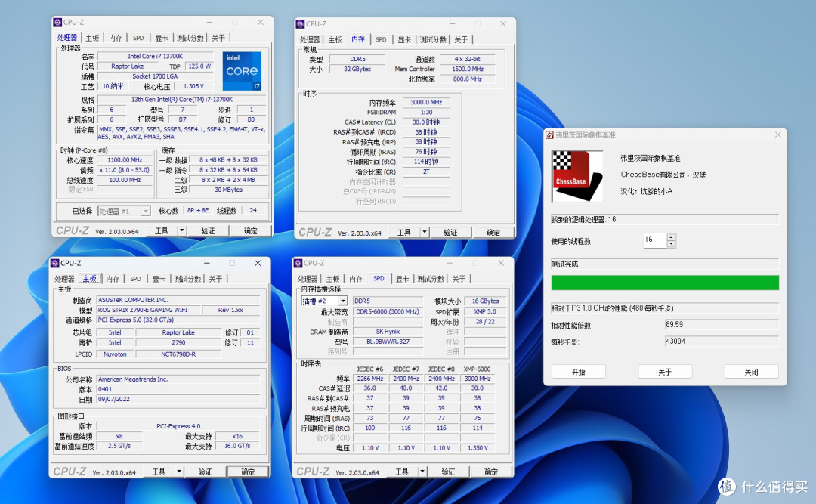816x504 pixels.
Task: Click processor name Intel Core i7 13700K
Action: coord(155,56)
